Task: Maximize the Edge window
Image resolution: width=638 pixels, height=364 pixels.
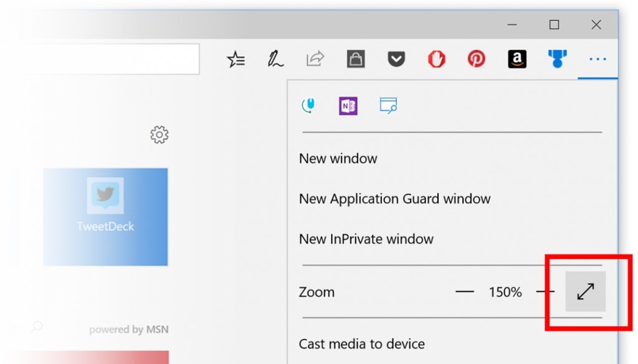Action: [554, 25]
